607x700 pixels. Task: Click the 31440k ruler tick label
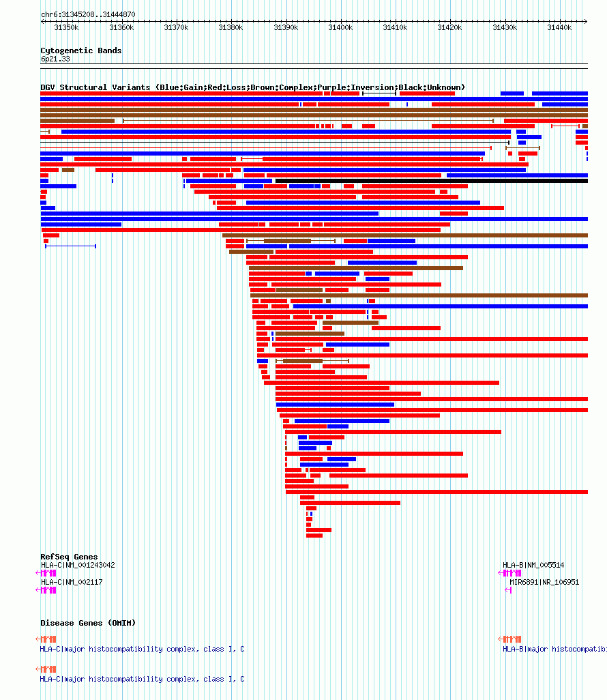(559, 28)
